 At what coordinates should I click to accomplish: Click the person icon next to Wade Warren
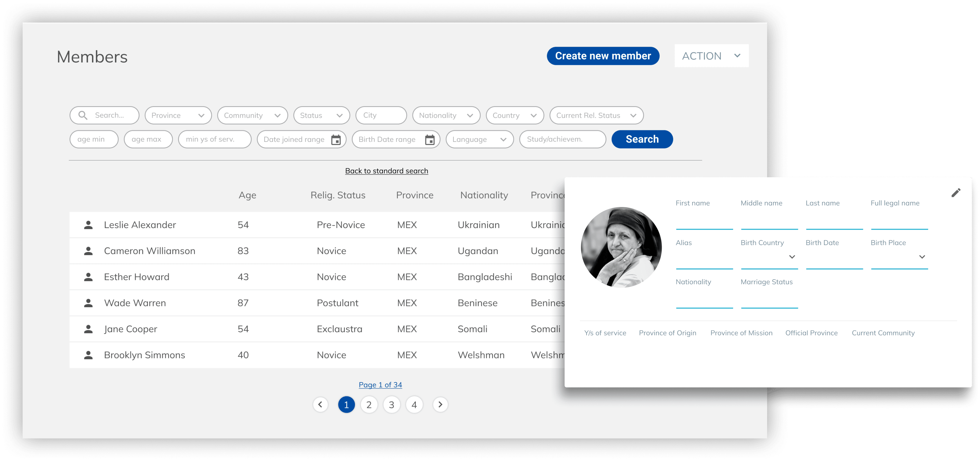point(88,302)
